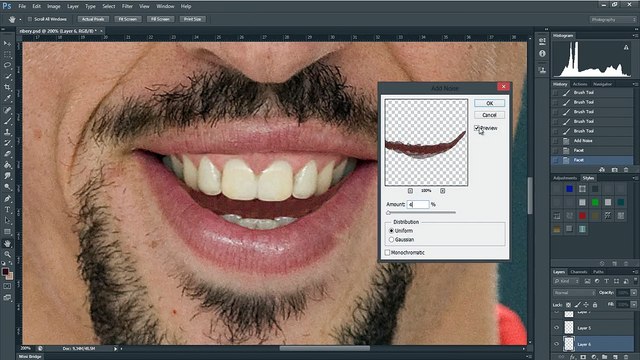Open the Filter menu
640x360 pixels.
[x=127, y=6]
